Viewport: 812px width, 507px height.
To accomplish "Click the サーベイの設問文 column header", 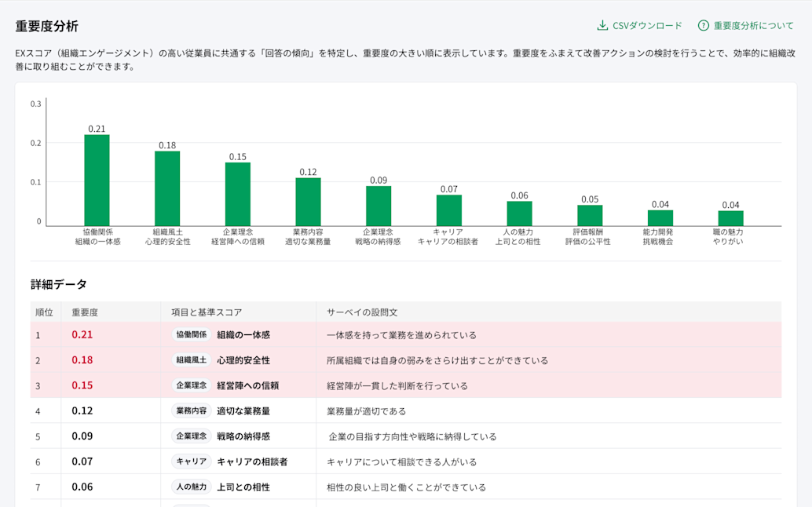I will 362,312.
